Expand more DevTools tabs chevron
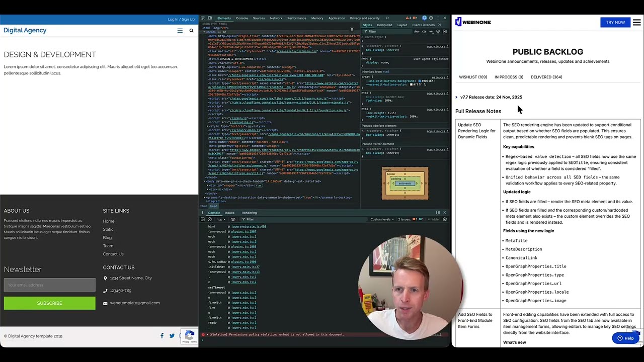Screen dimensions: 644x362 coord(387,18)
